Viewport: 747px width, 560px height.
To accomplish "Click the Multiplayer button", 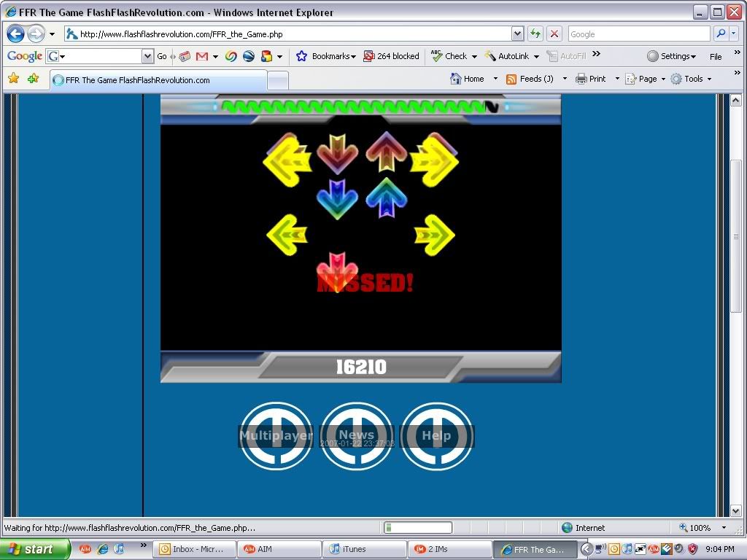I will coord(276,436).
